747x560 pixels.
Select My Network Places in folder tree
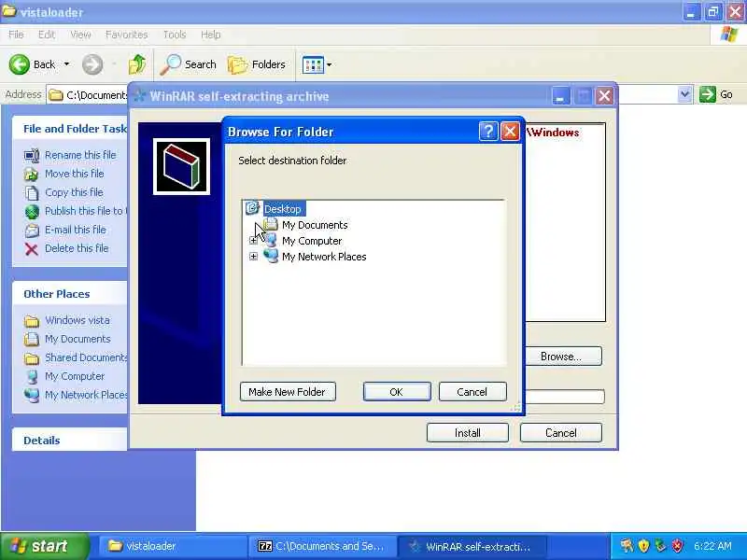[x=324, y=257]
